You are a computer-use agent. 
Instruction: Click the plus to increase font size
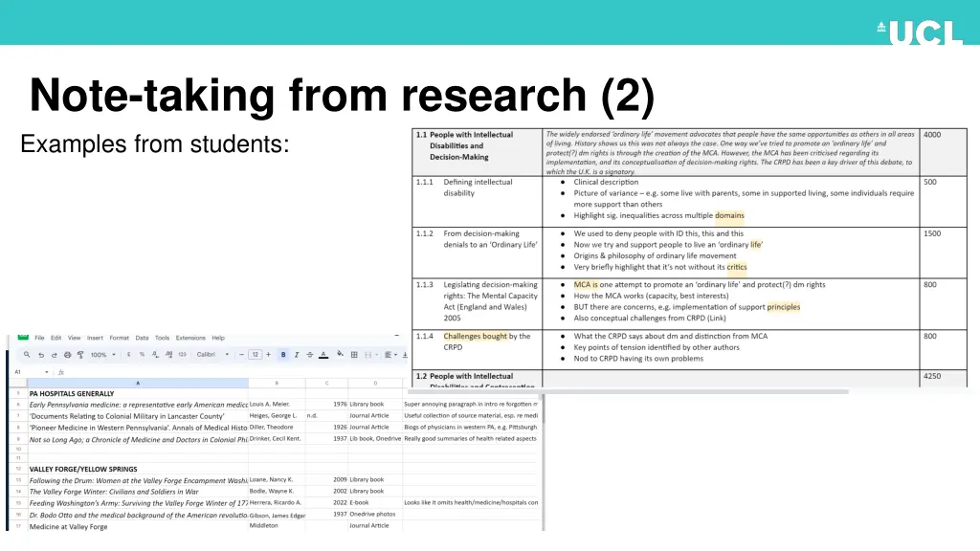point(269,355)
